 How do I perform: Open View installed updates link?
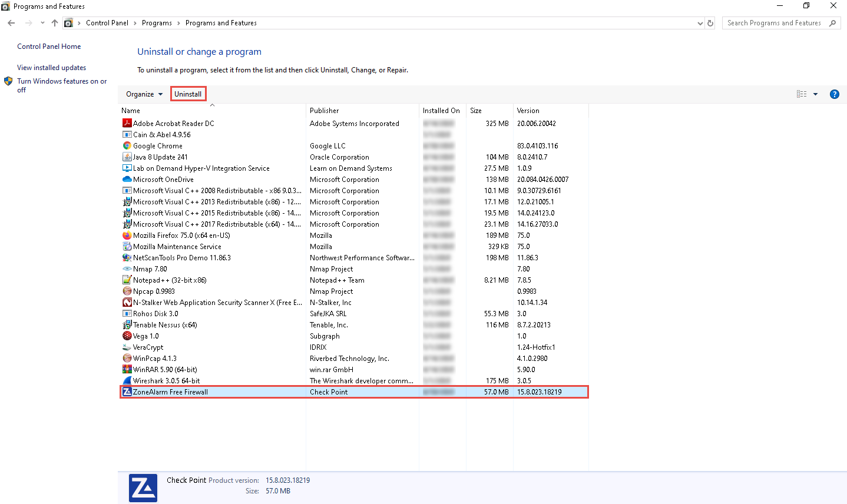51,68
